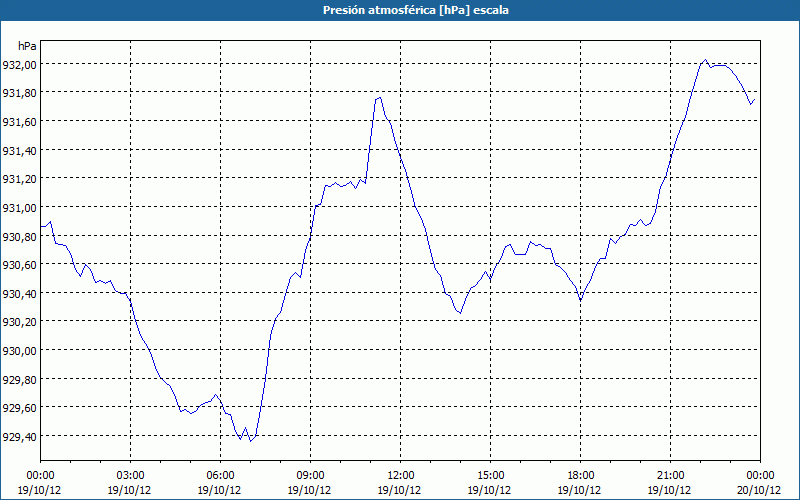The height and width of the screenshot is (500, 800).
Task: Select the 930,80 axis value
Action: (x=19, y=236)
